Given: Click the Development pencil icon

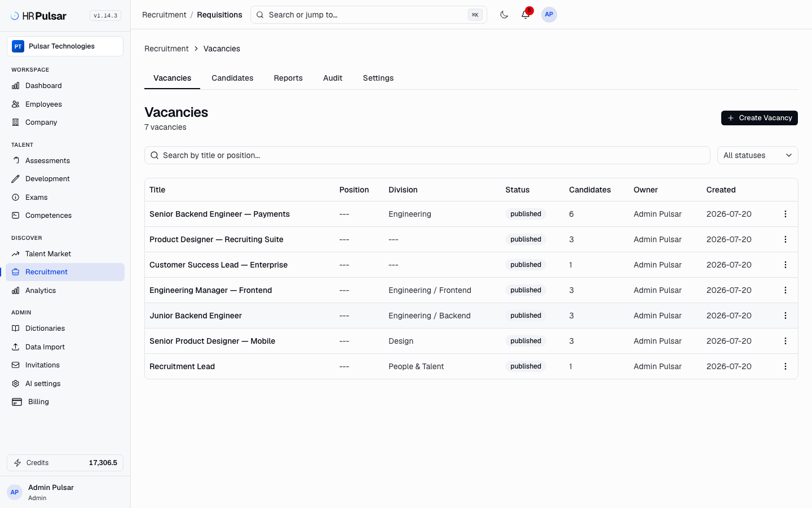Looking at the screenshot, I should point(16,179).
